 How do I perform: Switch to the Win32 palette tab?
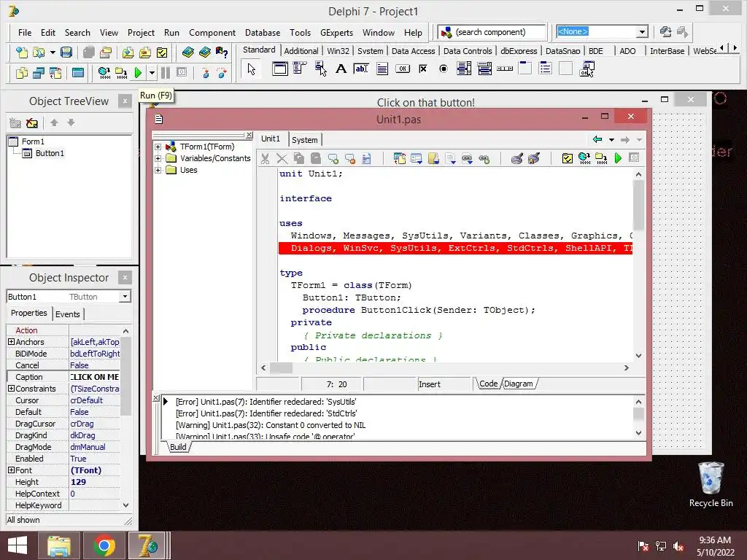338,51
